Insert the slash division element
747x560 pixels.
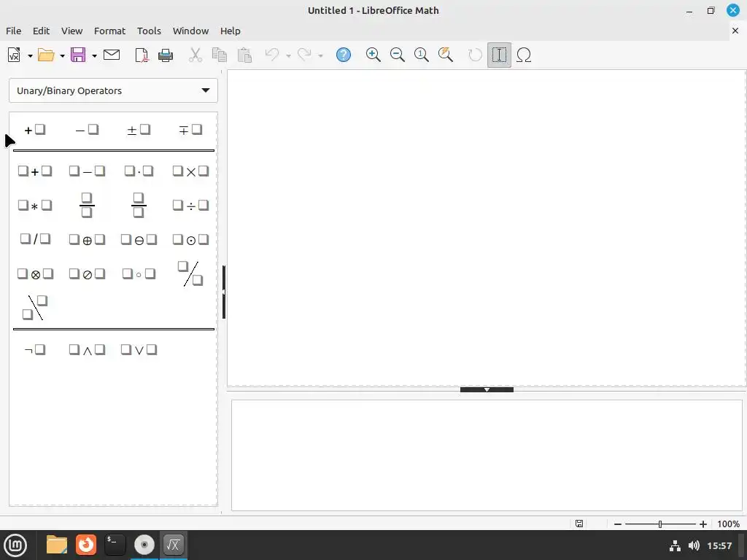[x=35, y=239]
